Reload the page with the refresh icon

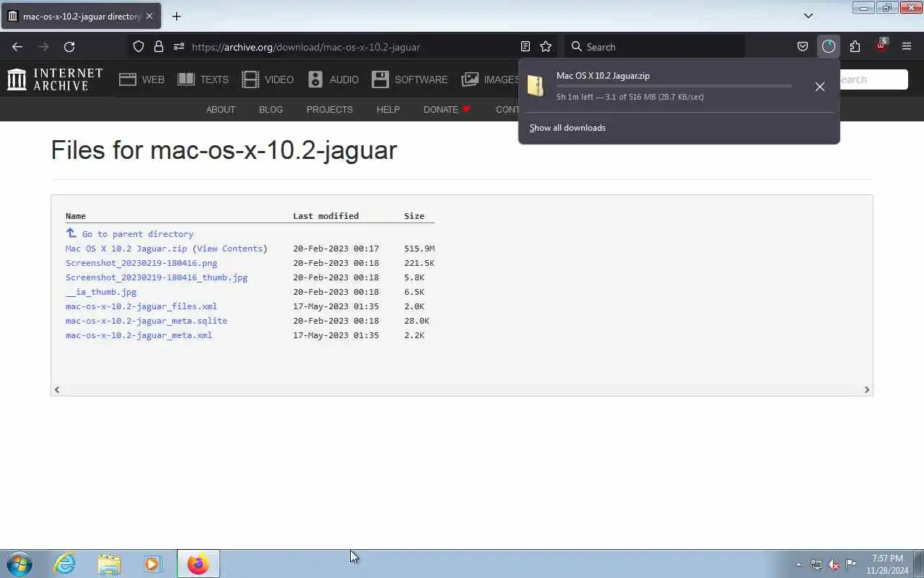point(69,47)
